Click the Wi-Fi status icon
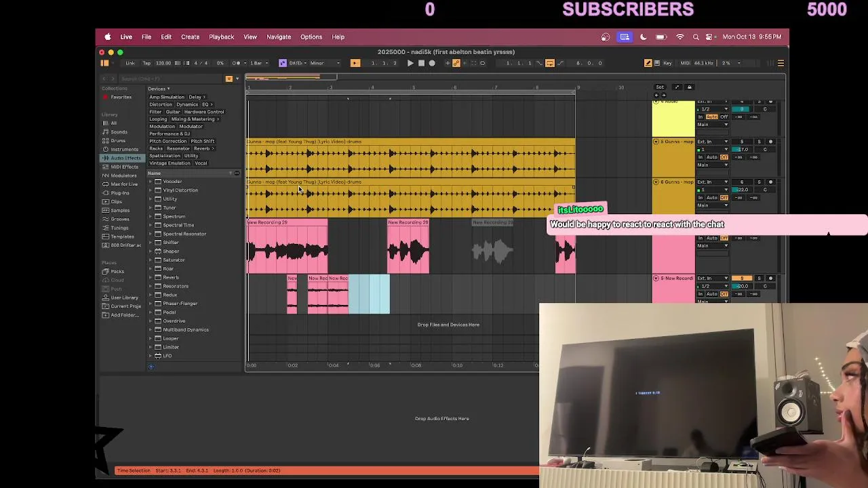868x488 pixels. 680,37
